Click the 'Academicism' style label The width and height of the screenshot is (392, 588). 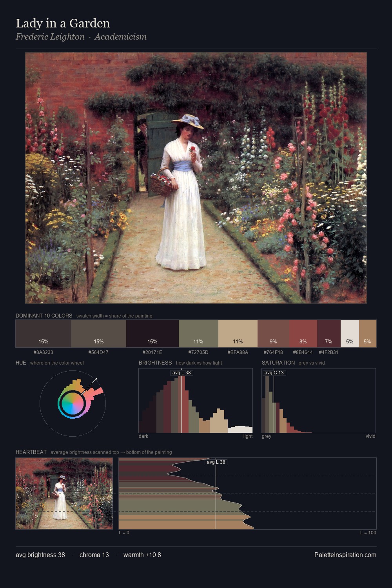point(121,37)
